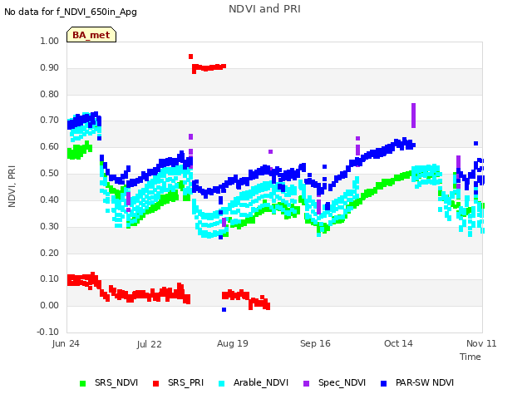Click the Jul 22 x-axis tick label
This screenshot has height=399, width=532.
click(150, 344)
